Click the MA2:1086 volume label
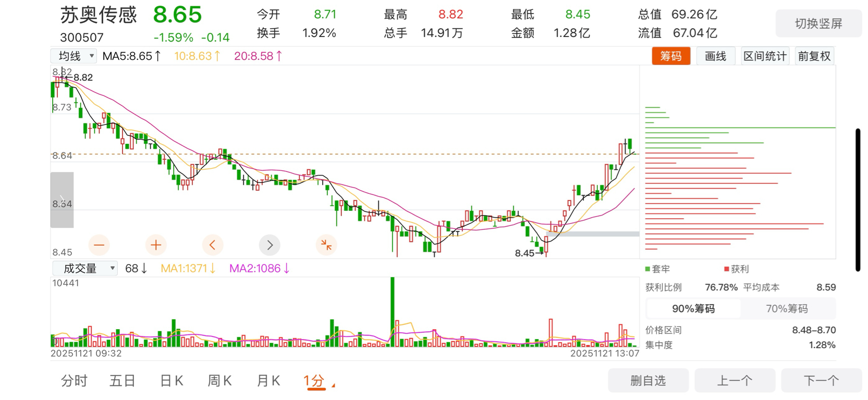Image resolution: width=868 pixels, height=400 pixels. pyautogui.click(x=259, y=268)
